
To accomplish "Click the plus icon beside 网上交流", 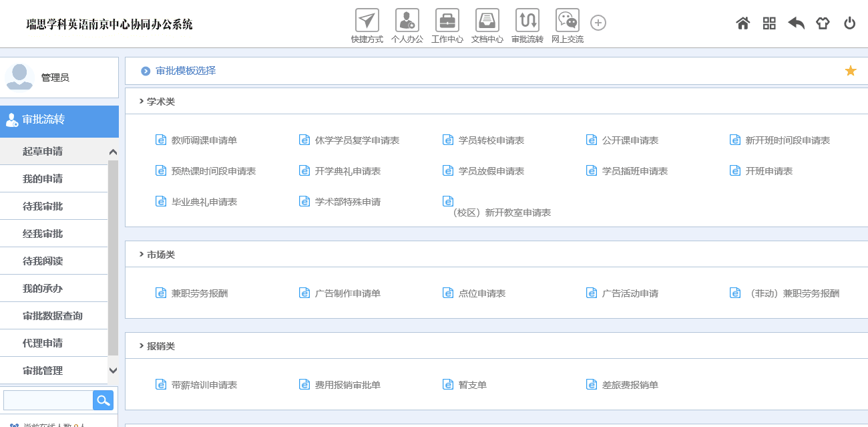I will (x=598, y=22).
